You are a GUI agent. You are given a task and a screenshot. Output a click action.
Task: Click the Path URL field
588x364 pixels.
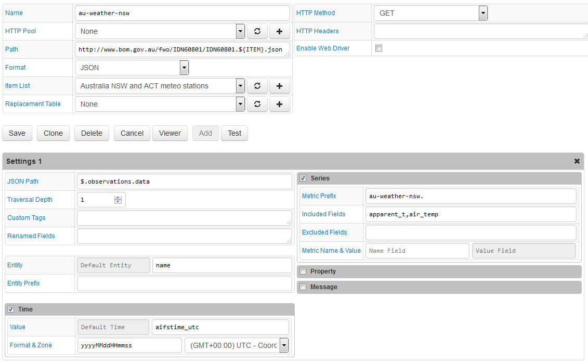pyautogui.click(x=182, y=49)
